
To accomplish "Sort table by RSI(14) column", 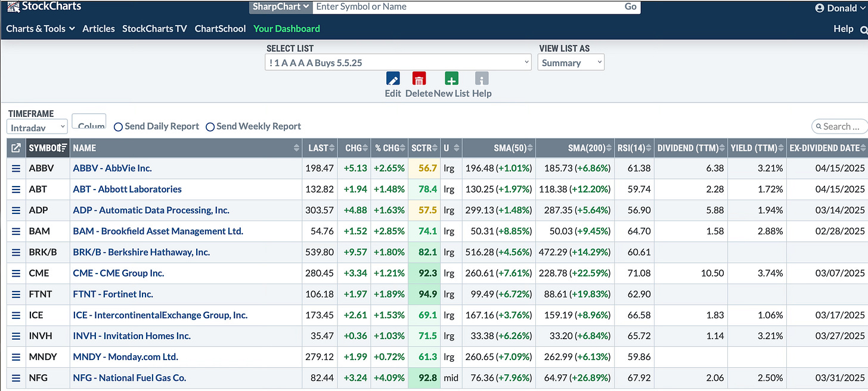I will pyautogui.click(x=634, y=148).
